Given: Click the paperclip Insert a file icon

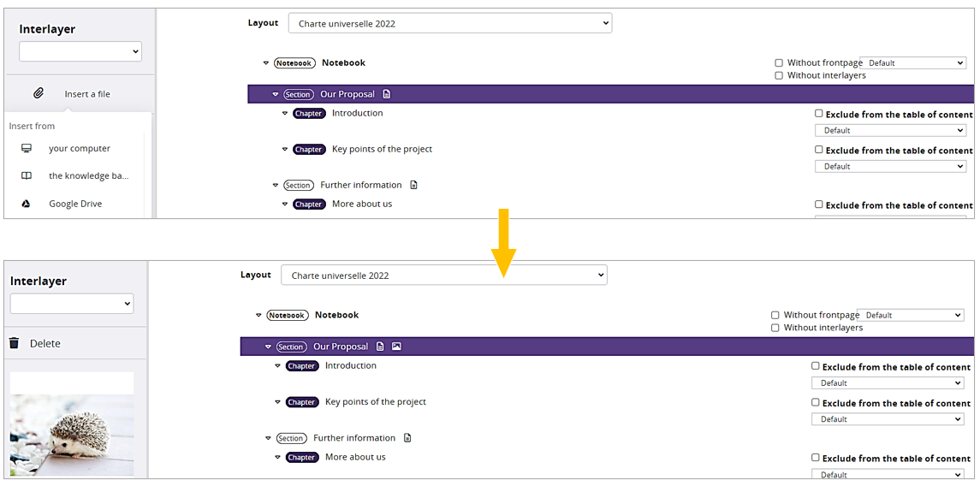Looking at the screenshot, I should pos(39,94).
